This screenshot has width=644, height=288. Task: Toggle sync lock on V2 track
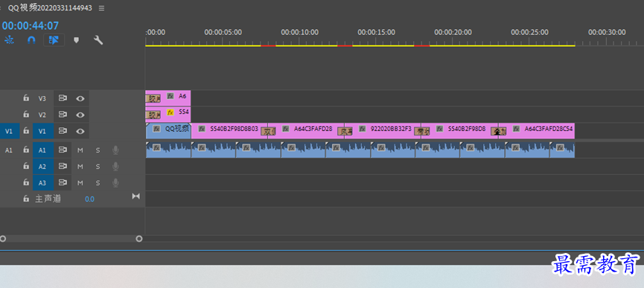[x=63, y=115]
